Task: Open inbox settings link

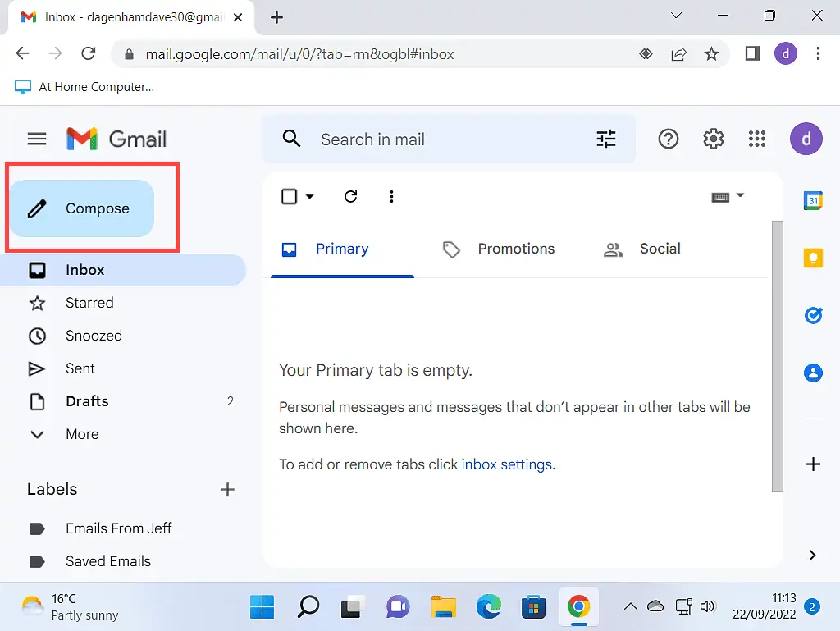Action: (x=507, y=464)
